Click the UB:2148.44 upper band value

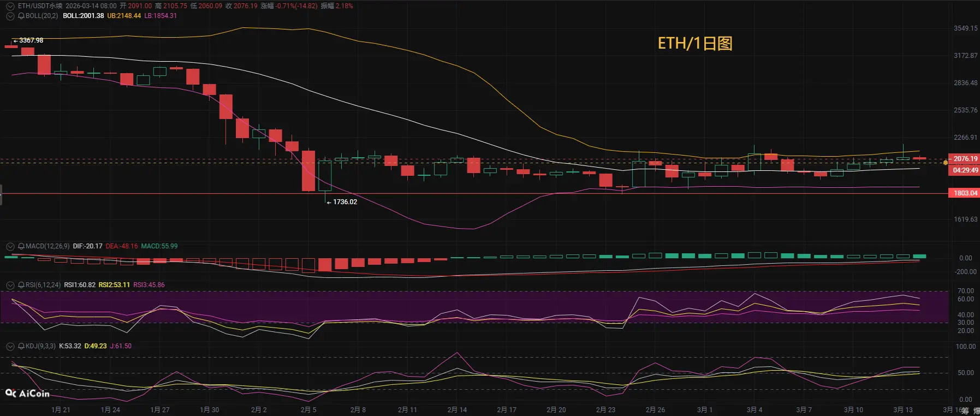(124, 16)
